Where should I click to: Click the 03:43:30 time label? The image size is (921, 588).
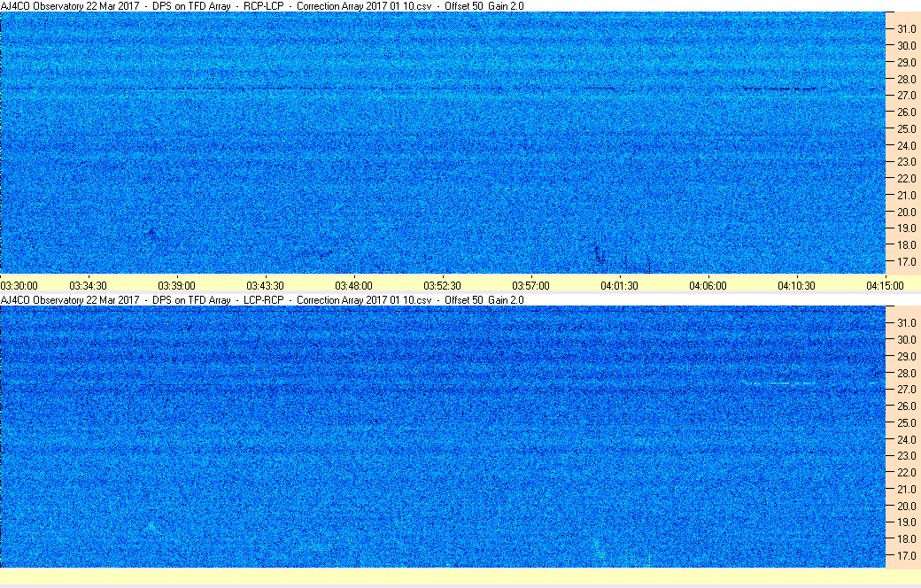[265, 285]
